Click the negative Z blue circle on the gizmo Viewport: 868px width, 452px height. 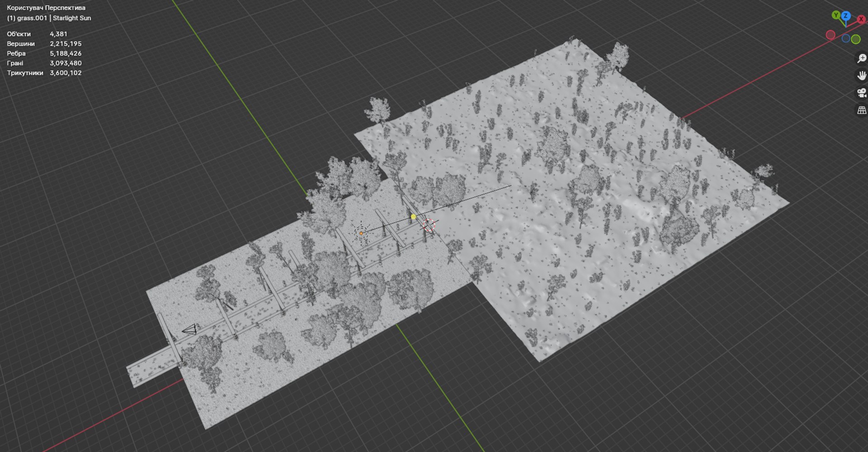846,38
